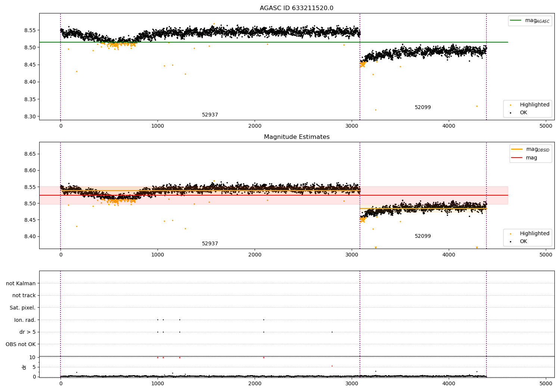Click 'OK' in the AGASC plot legend

[x=519, y=112]
